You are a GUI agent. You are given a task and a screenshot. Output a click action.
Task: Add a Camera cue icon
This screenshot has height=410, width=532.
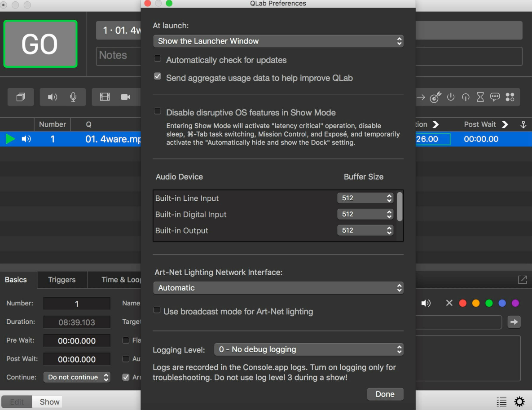(125, 97)
